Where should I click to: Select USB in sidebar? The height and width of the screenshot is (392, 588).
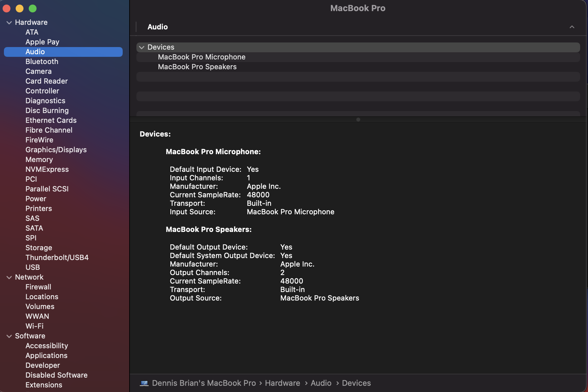tap(33, 267)
